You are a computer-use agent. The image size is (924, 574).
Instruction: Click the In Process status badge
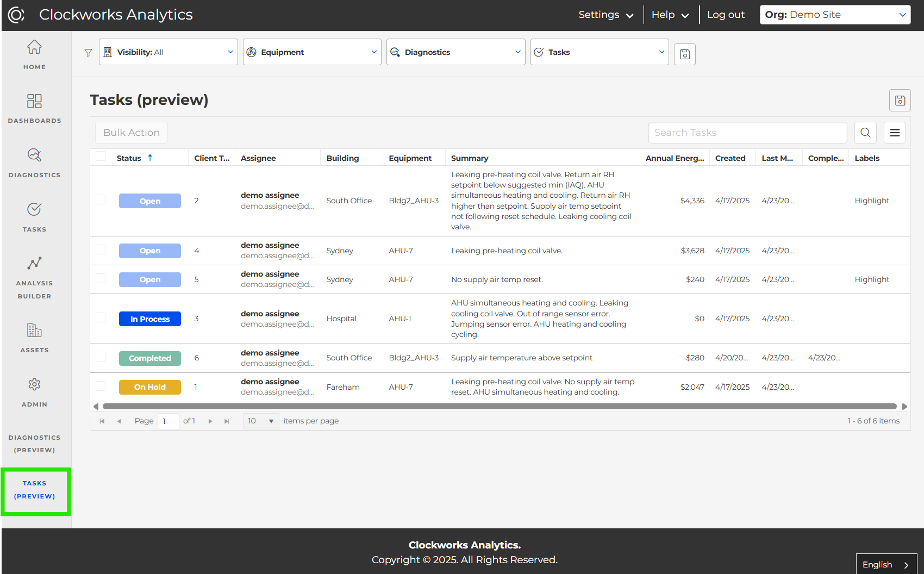[x=150, y=319]
